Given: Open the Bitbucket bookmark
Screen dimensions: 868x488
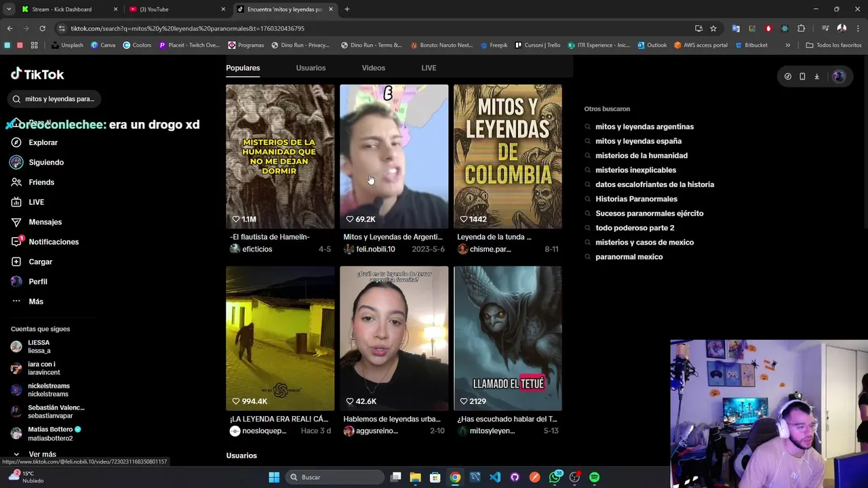Looking at the screenshot, I should (751, 45).
